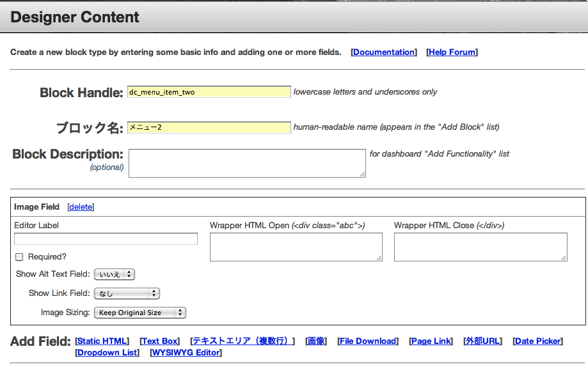The image size is (588, 365).
Task: Open the Image Sizing dropdown
Action: coord(140,313)
